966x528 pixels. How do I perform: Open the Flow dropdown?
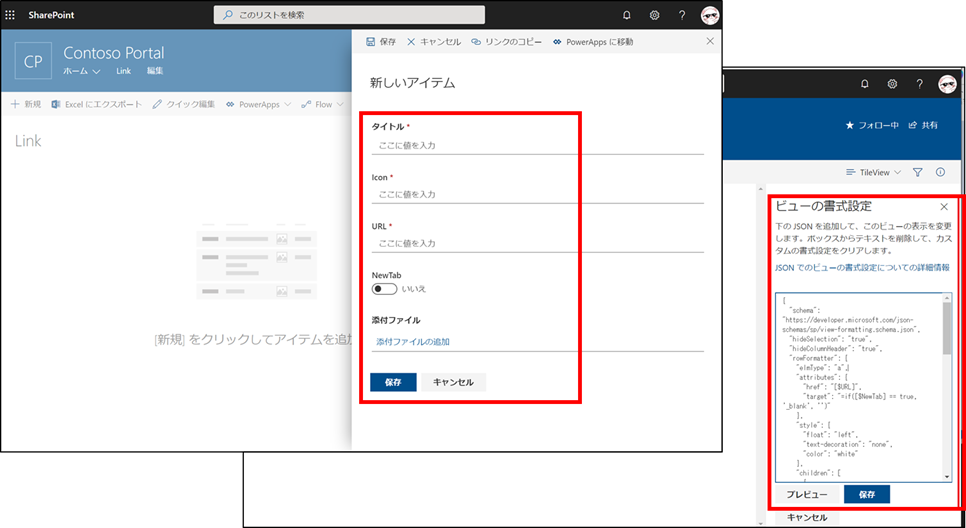(322, 104)
